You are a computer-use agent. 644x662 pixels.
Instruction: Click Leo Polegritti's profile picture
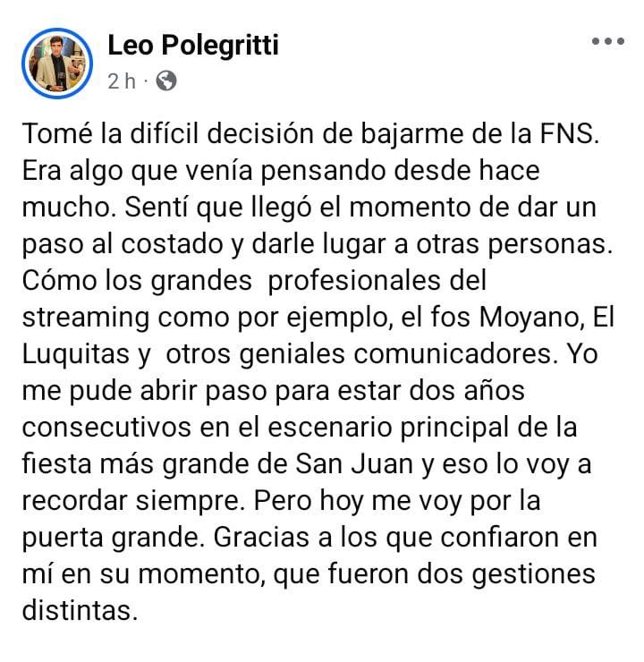click(57, 63)
